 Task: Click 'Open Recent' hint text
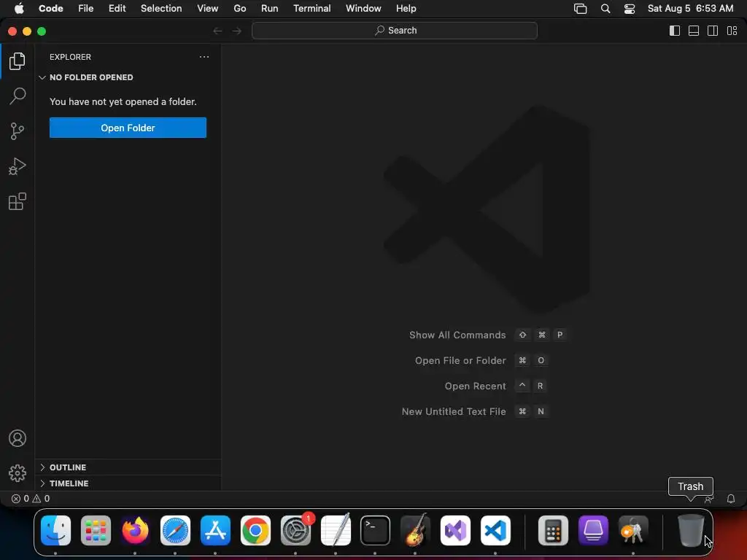coord(475,386)
